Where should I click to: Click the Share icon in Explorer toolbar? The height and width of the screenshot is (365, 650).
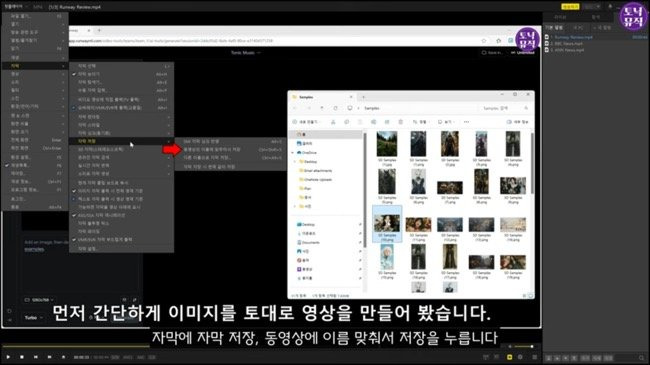click(x=387, y=122)
